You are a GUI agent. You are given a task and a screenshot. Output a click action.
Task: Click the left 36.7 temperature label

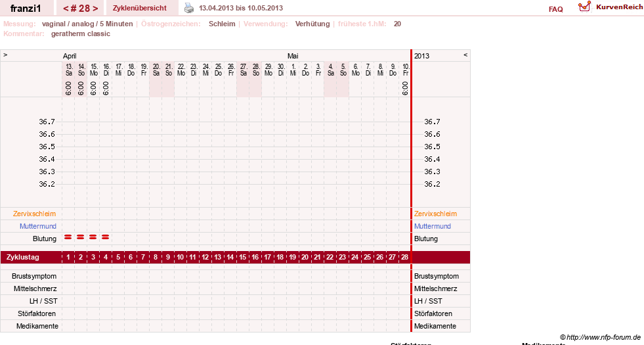point(47,122)
